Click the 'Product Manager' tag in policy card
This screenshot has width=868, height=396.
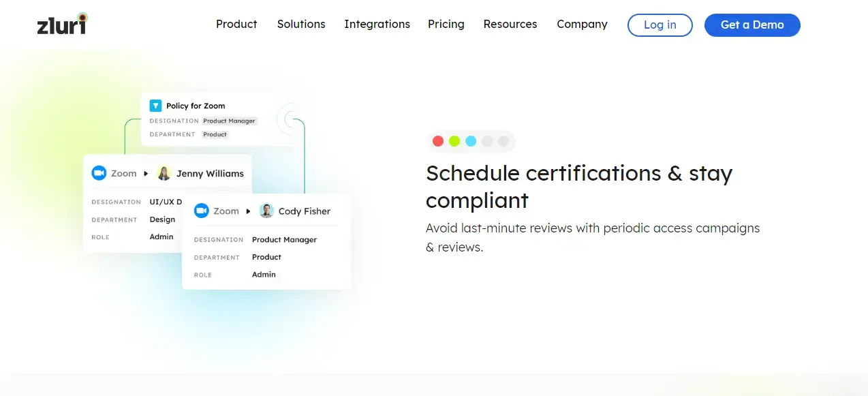click(229, 121)
